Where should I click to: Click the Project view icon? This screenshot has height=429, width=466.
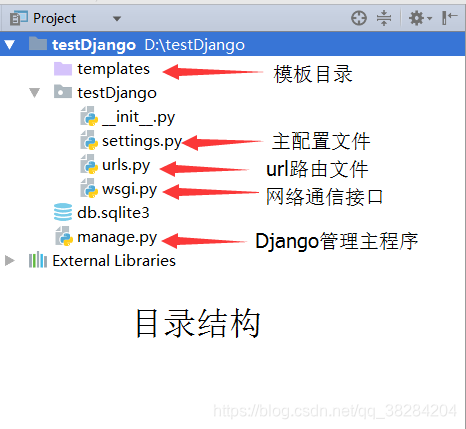pyautogui.click(x=18, y=18)
